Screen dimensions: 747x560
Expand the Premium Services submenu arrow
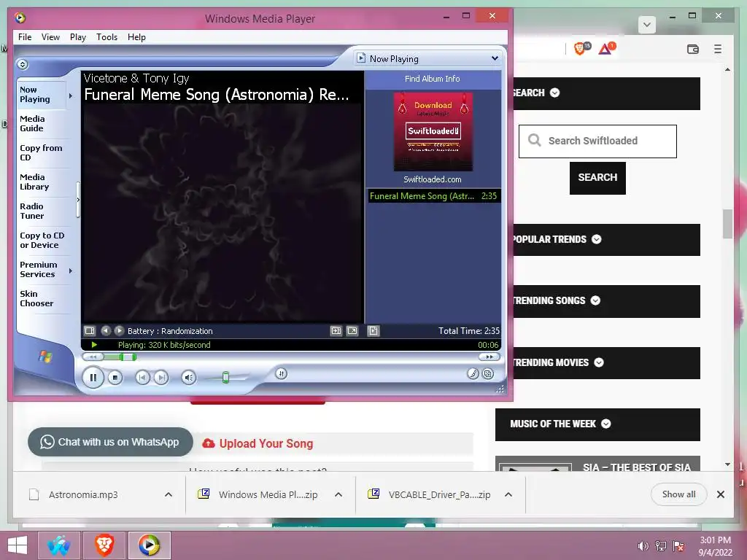coord(71,271)
